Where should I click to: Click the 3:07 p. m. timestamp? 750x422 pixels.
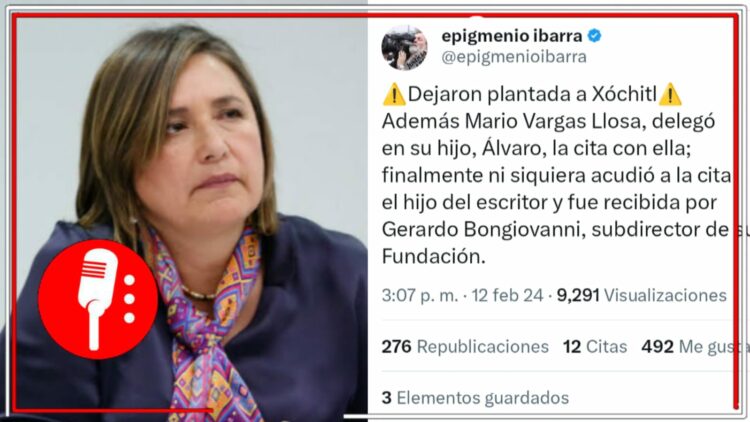coord(419,295)
